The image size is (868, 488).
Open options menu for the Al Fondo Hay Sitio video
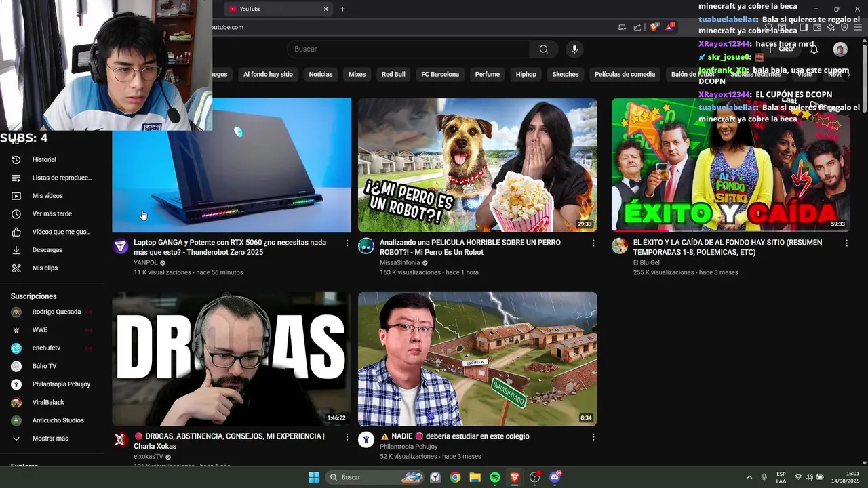(x=846, y=243)
